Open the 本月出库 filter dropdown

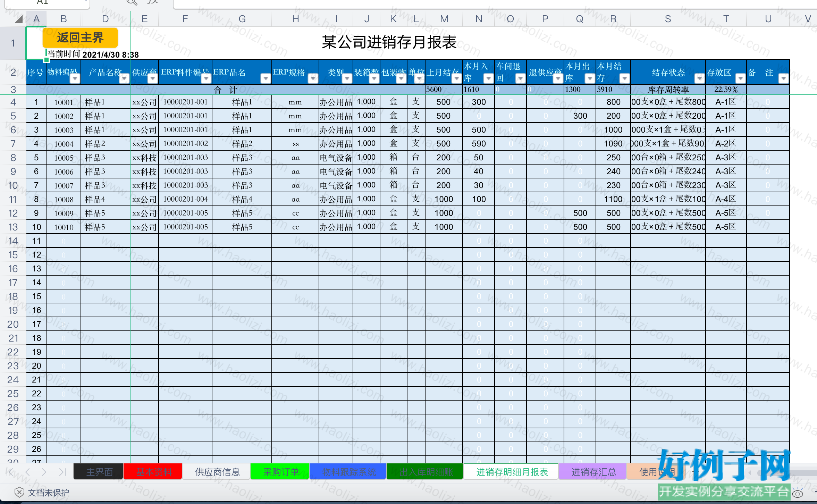coord(590,78)
